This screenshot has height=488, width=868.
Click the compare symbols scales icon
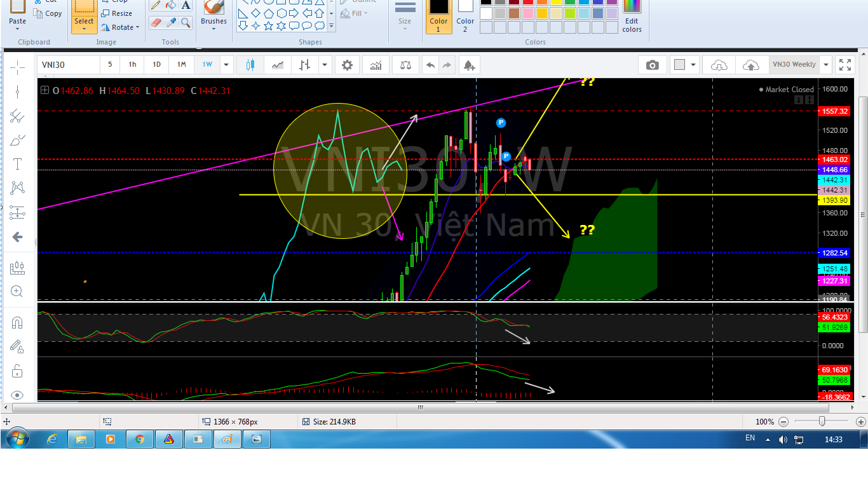click(405, 65)
